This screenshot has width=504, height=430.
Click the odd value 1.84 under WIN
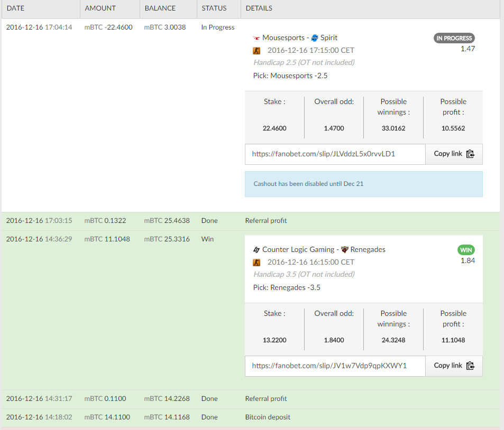point(468,261)
